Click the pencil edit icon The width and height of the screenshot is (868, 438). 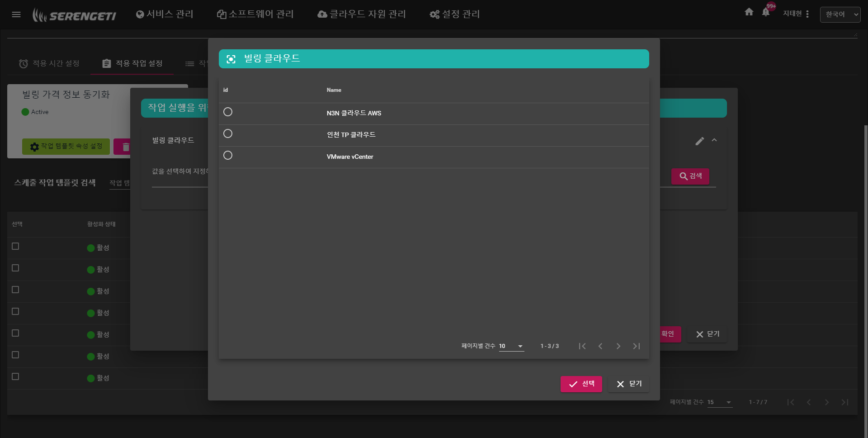[x=699, y=141]
